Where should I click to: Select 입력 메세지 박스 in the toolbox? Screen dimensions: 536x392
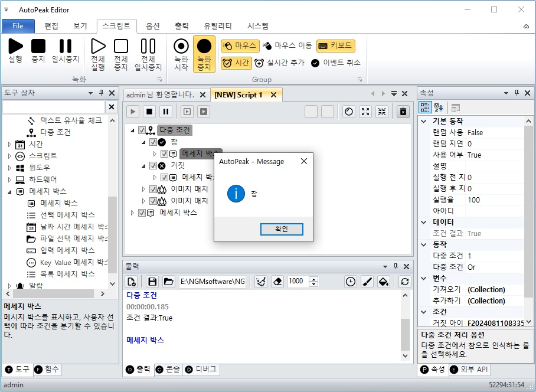67,250
